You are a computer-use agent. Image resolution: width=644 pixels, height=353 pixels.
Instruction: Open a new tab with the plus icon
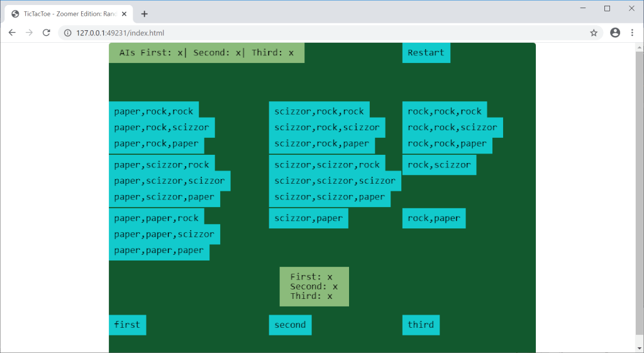point(144,14)
